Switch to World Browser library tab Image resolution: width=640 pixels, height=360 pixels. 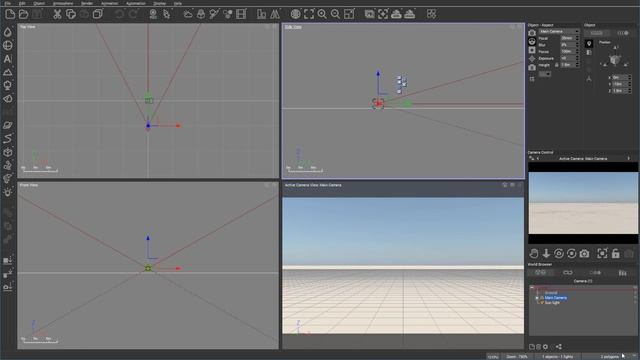(x=622, y=273)
